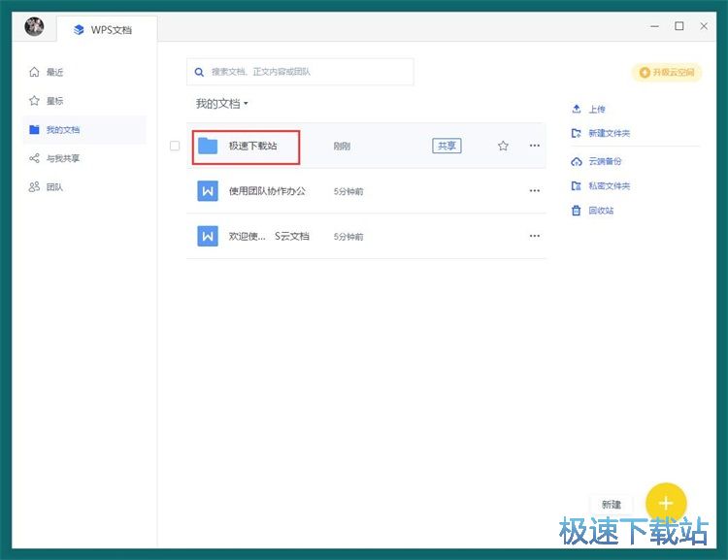Close the WPS window
The height and width of the screenshot is (560, 728).
[x=704, y=26]
